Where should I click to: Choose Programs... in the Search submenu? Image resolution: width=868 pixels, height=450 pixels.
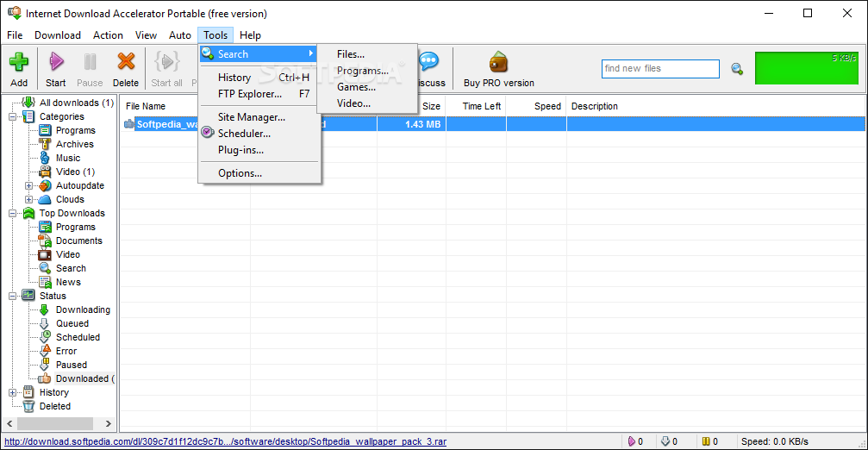(367, 71)
